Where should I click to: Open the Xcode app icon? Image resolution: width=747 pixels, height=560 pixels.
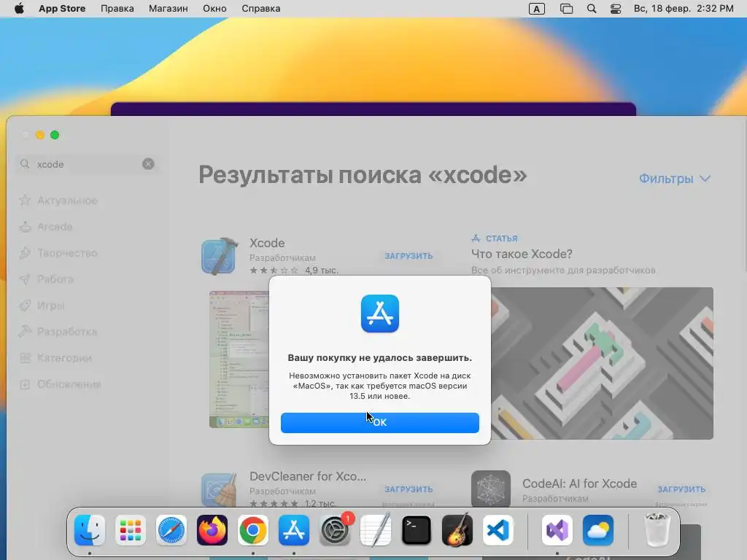(x=220, y=256)
